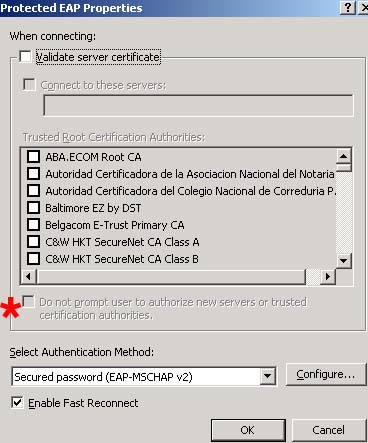Tick Autoridad Certificadora del Colegio Nacional checkbox
This screenshot has width=368, height=443.
click(x=33, y=190)
